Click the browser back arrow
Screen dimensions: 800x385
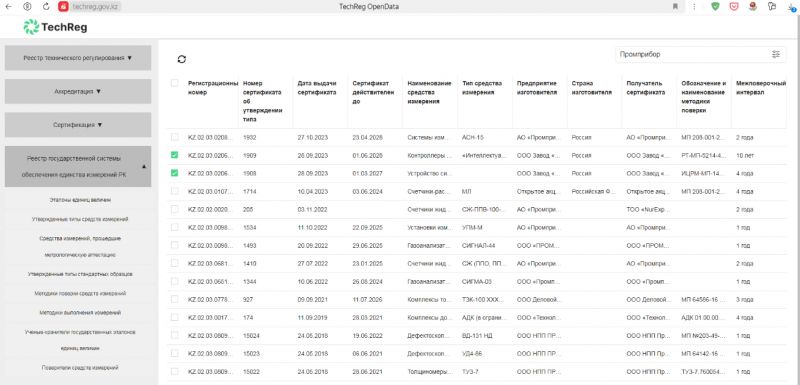pyautogui.click(x=8, y=7)
